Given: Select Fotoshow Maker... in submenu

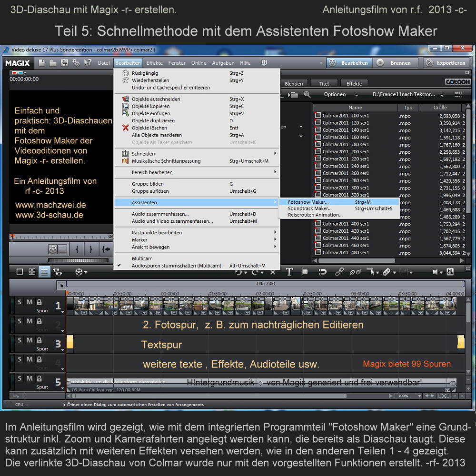Looking at the screenshot, I should click(339, 202).
